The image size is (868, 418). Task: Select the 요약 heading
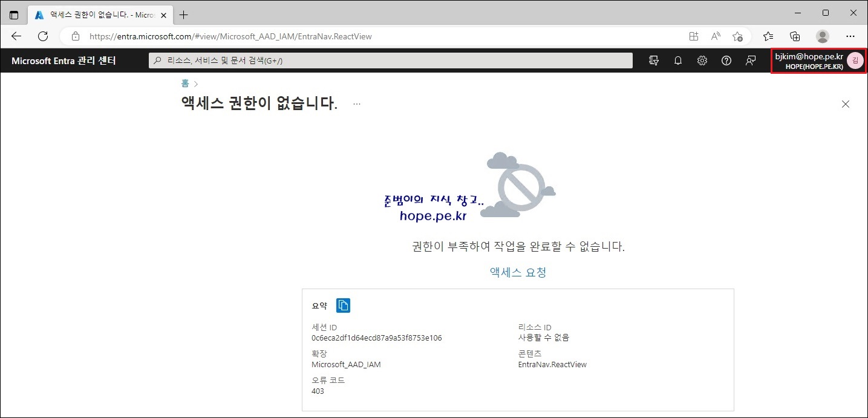319,306
